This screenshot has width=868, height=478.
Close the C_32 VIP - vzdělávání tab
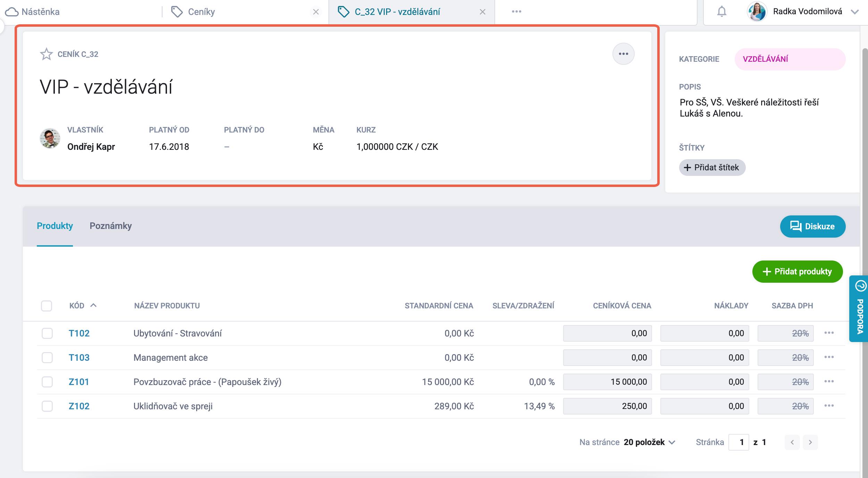pyautogui.click(x=482, y=12)
